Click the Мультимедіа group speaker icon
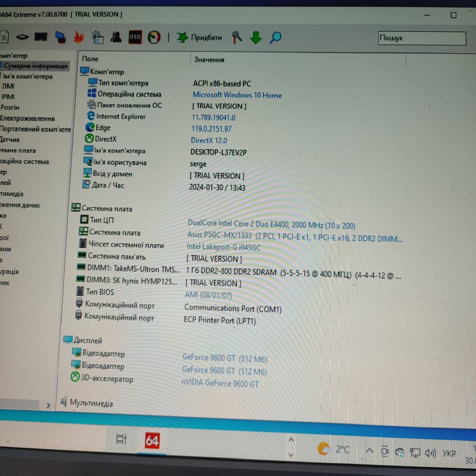Viewport: 476px width, 476px height. 64,401
